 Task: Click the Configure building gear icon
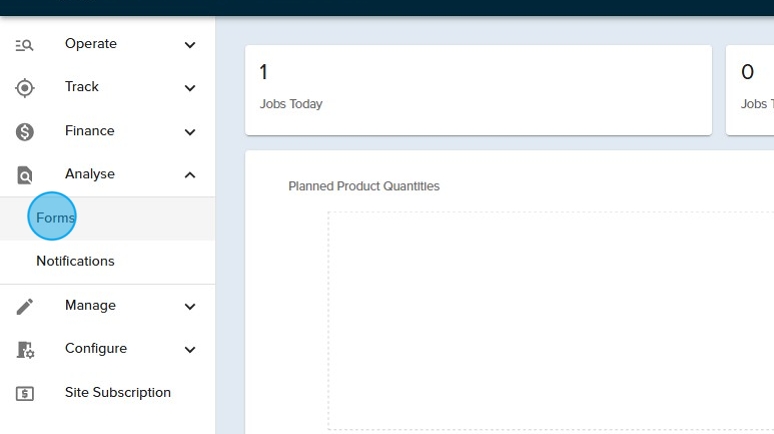coord(25,350)
